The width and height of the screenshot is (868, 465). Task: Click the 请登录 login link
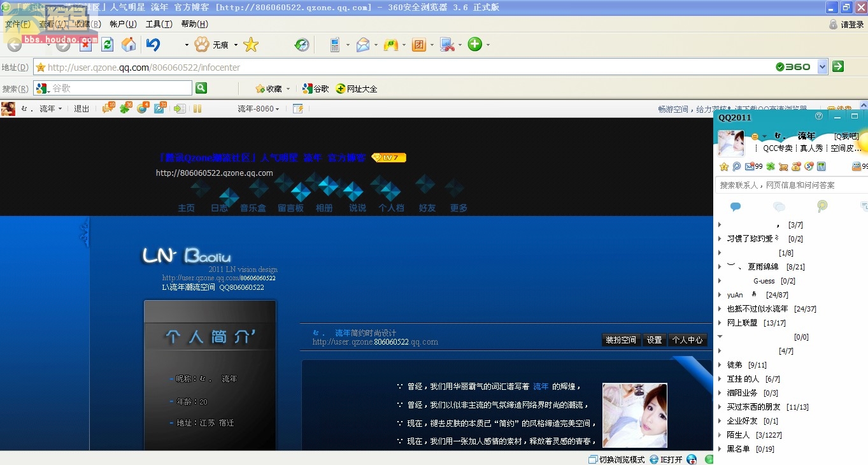coord(846,24)
